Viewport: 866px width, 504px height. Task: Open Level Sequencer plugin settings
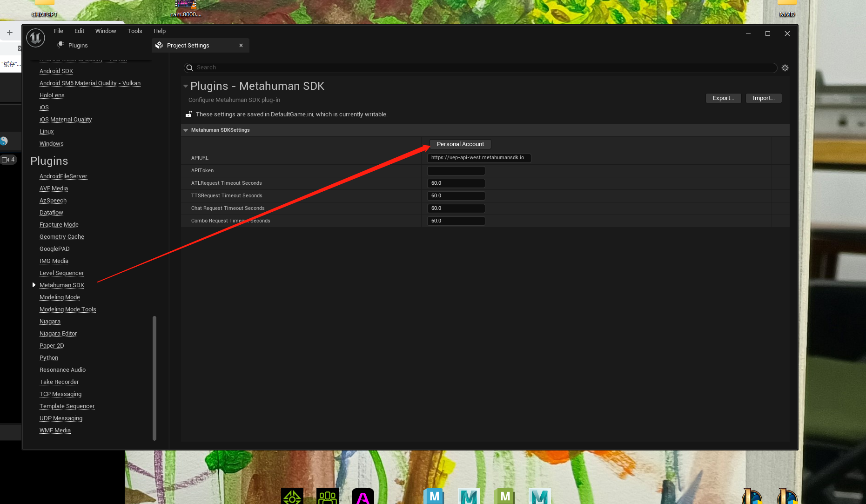[x=62, y=273]
